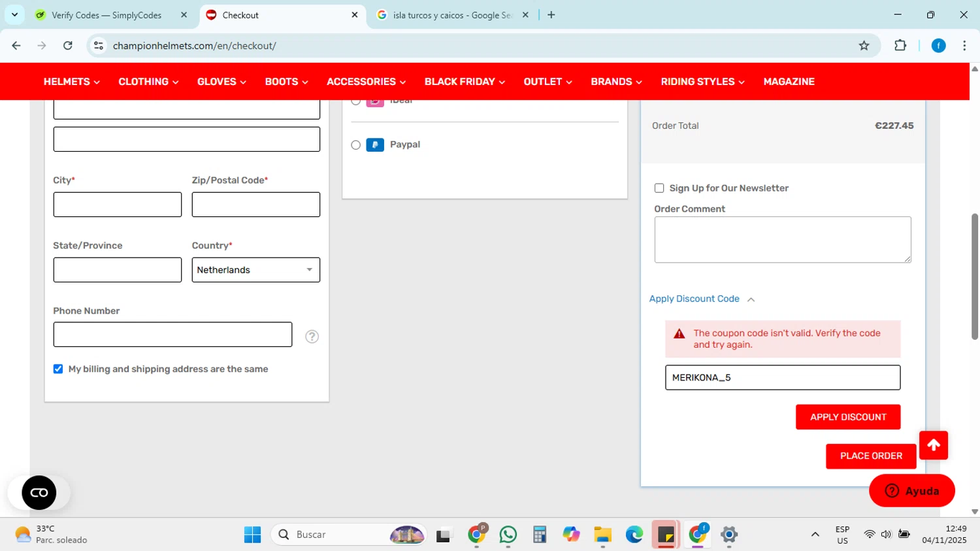Click the State/Province input field

pos(118,270)
